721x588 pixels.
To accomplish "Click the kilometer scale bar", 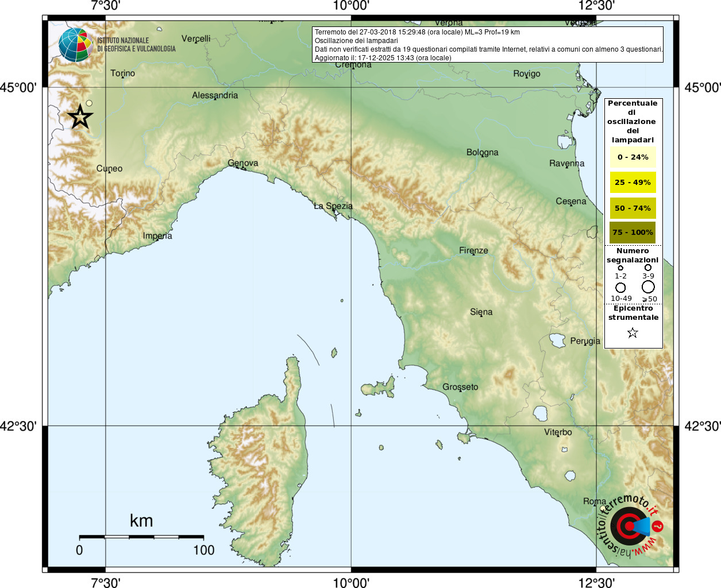I will point(141,537).
